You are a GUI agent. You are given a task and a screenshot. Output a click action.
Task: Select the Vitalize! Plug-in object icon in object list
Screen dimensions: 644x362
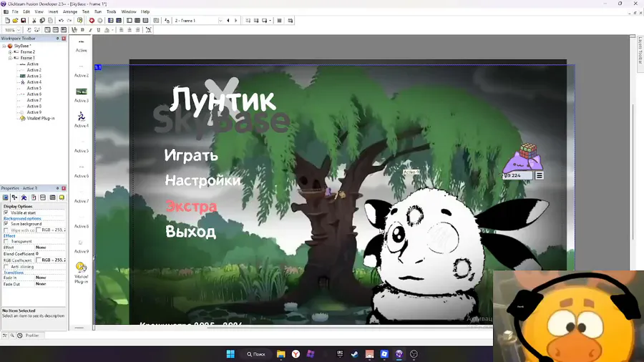82,267
